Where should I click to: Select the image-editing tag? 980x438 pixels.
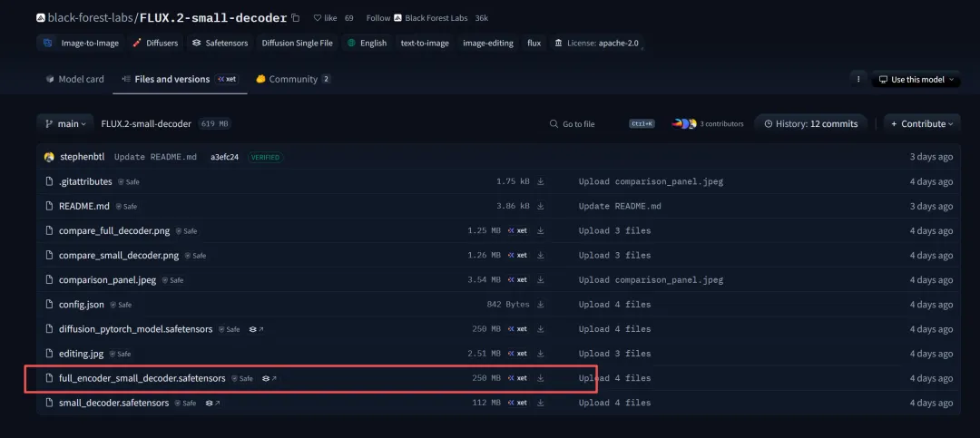[488, 44]
